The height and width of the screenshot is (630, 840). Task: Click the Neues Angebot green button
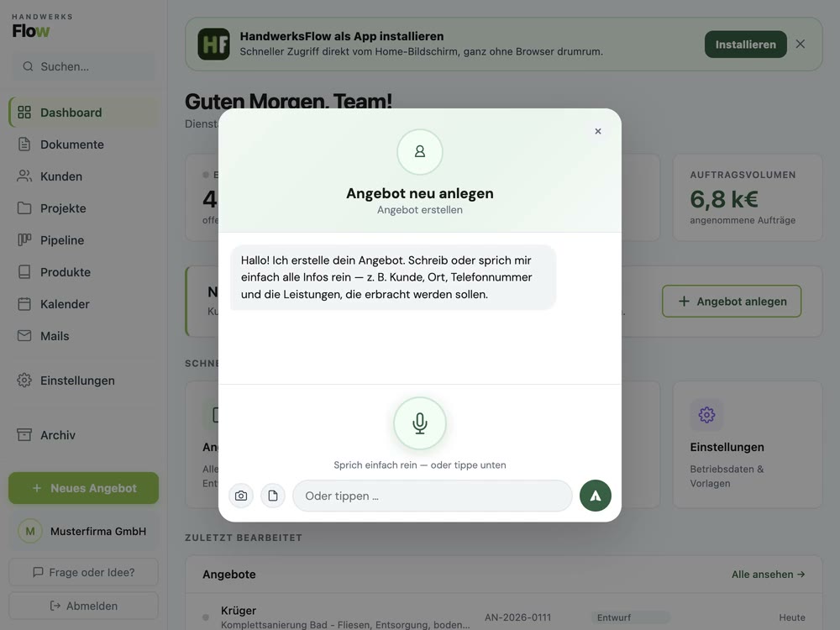pos(83,488)
